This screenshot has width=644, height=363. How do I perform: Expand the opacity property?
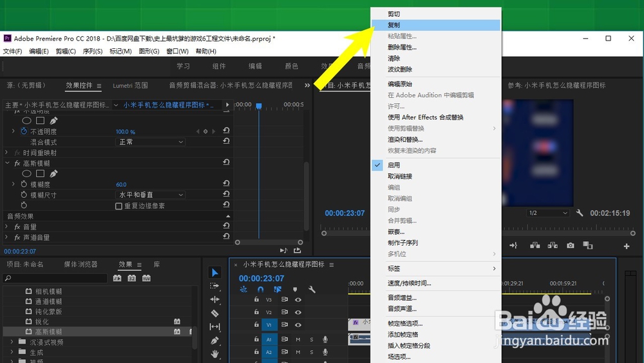[13, 131]
